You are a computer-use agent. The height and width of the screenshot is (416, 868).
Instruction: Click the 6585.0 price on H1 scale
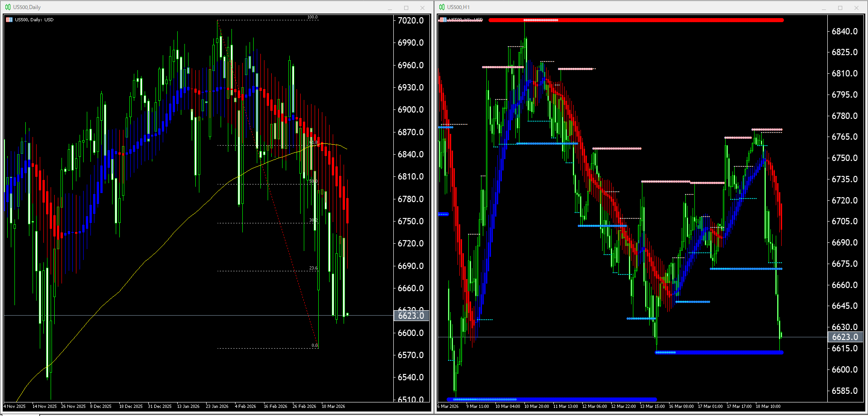(844, 391)
